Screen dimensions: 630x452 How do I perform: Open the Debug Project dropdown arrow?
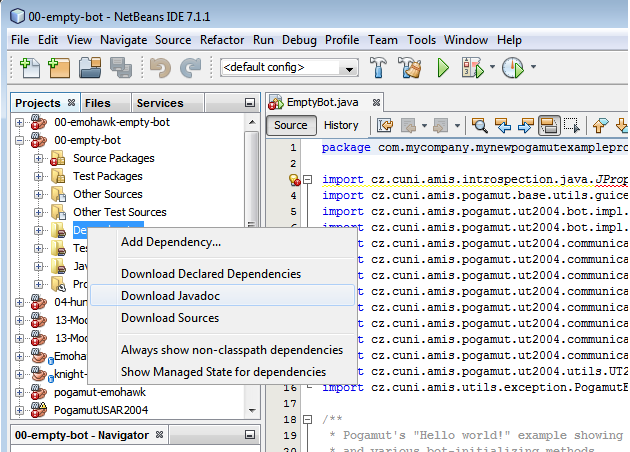(492, 67)
